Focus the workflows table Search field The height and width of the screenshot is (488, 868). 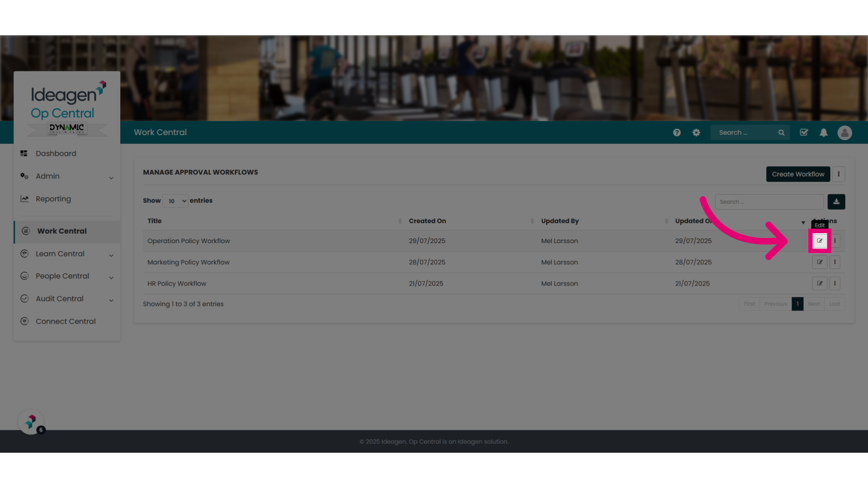[769, 202]
